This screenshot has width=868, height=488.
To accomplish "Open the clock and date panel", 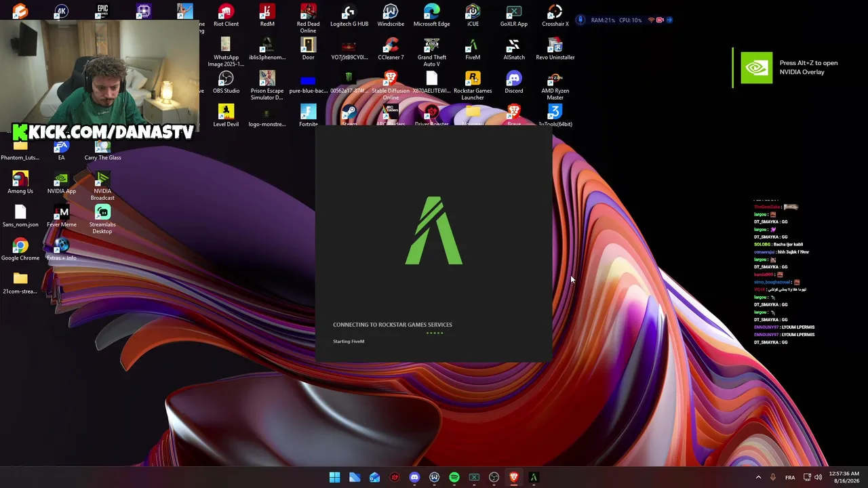I will pos(844,477).
